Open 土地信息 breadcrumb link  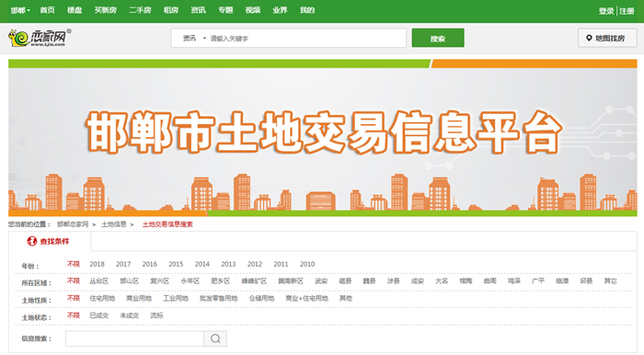pos(114,224)
